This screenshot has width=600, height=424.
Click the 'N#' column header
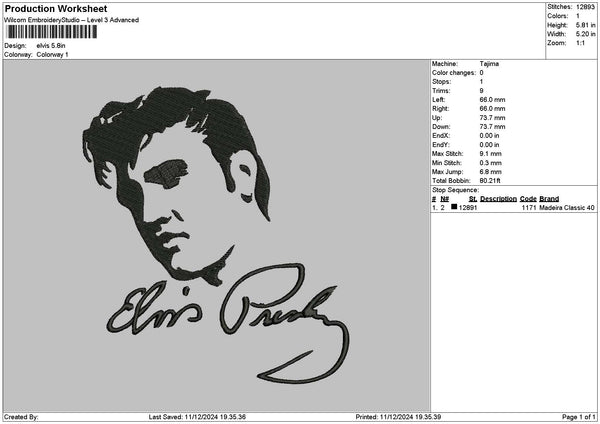pyautogui.click(x=444, y=199)
